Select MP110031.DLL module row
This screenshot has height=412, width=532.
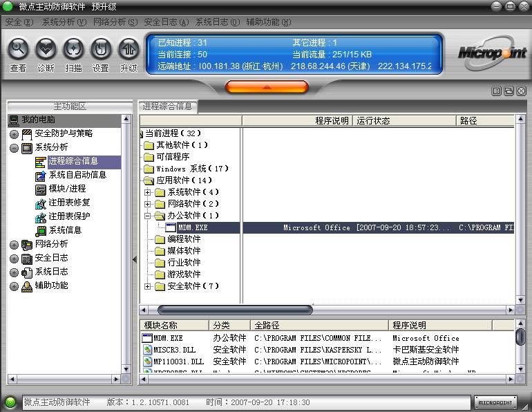tap(327, 362)
